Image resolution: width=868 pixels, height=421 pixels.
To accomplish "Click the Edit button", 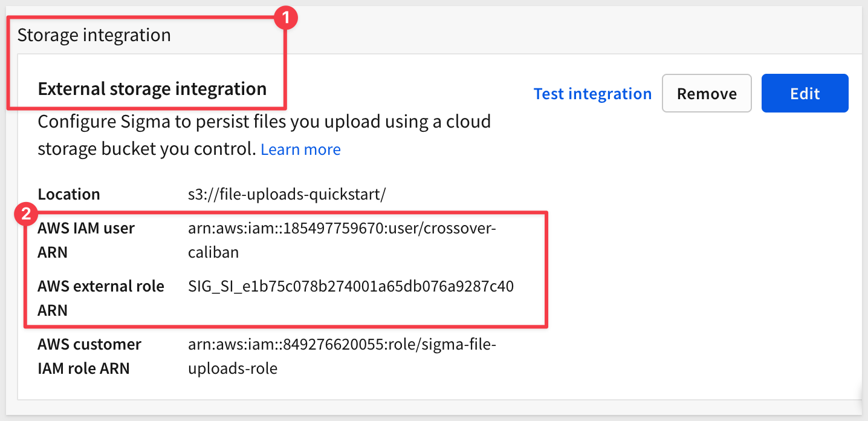I will click(805, 94).
